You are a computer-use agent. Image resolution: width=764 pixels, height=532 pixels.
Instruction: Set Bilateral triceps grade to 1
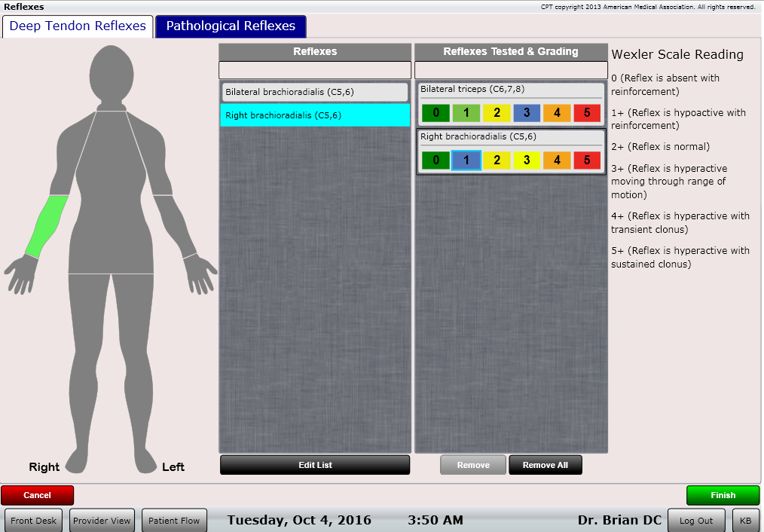pyautogui.click(x=466, y=113)
